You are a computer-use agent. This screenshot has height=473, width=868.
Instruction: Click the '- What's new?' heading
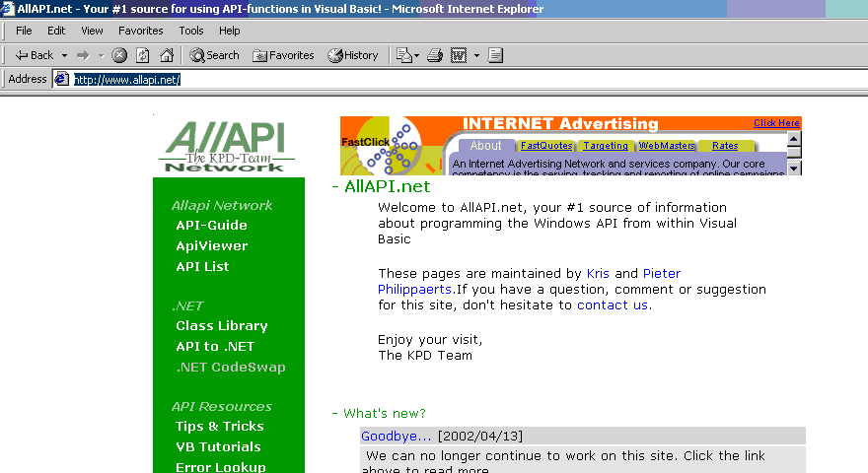coord(379,413)
